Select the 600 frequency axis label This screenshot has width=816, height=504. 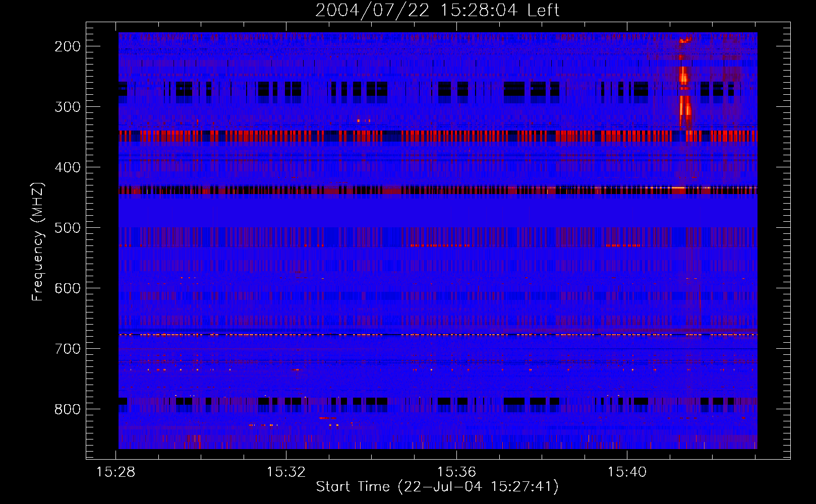[68, 288]
